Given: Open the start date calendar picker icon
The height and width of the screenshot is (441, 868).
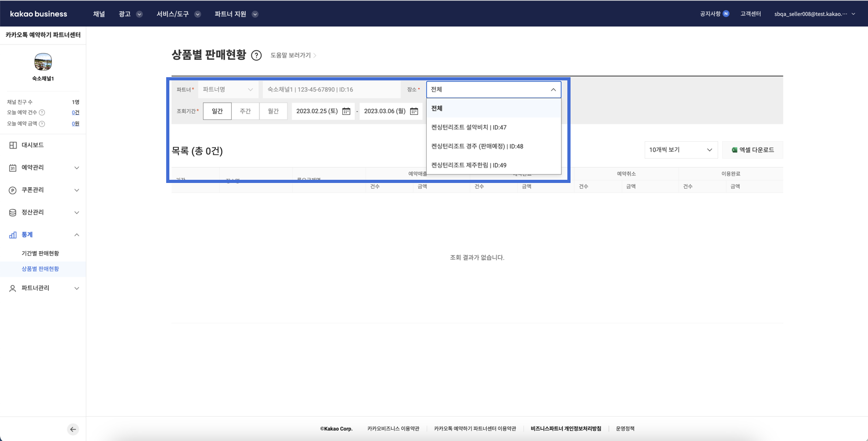Looking at the screenshot, I should pos(346,111).
